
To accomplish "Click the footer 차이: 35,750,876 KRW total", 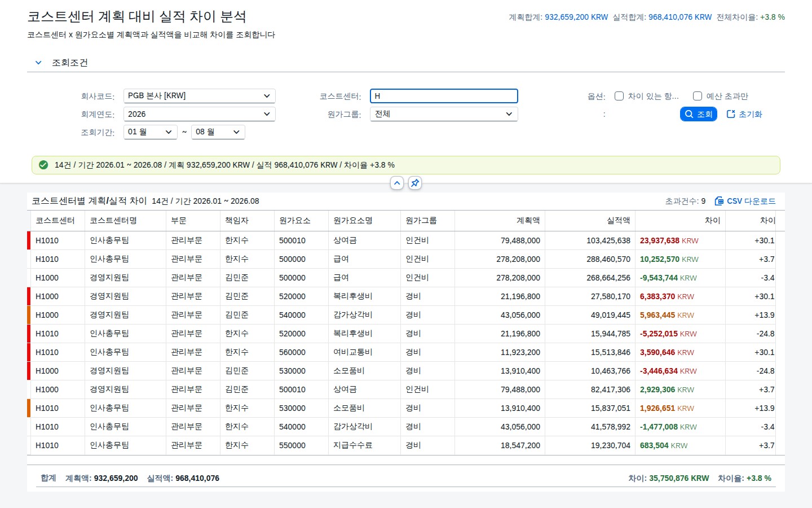I will coord(669,478).
